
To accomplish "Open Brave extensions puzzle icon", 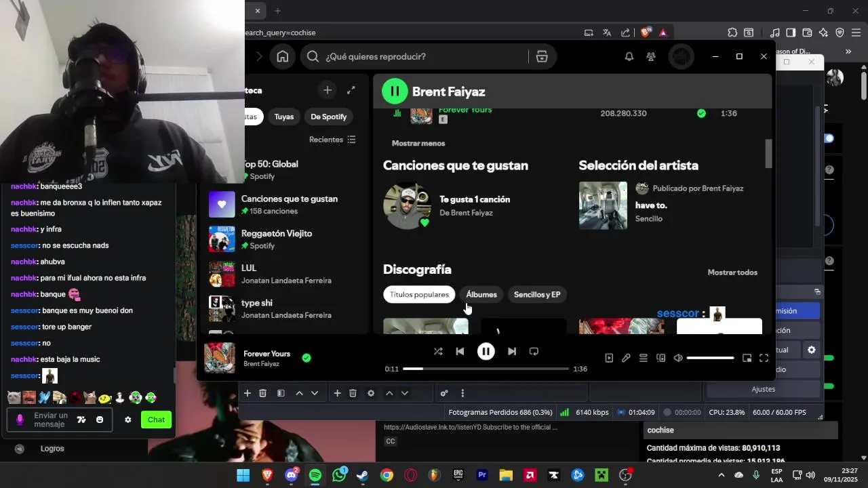I will pyautogui.click(x=732, y=33).
